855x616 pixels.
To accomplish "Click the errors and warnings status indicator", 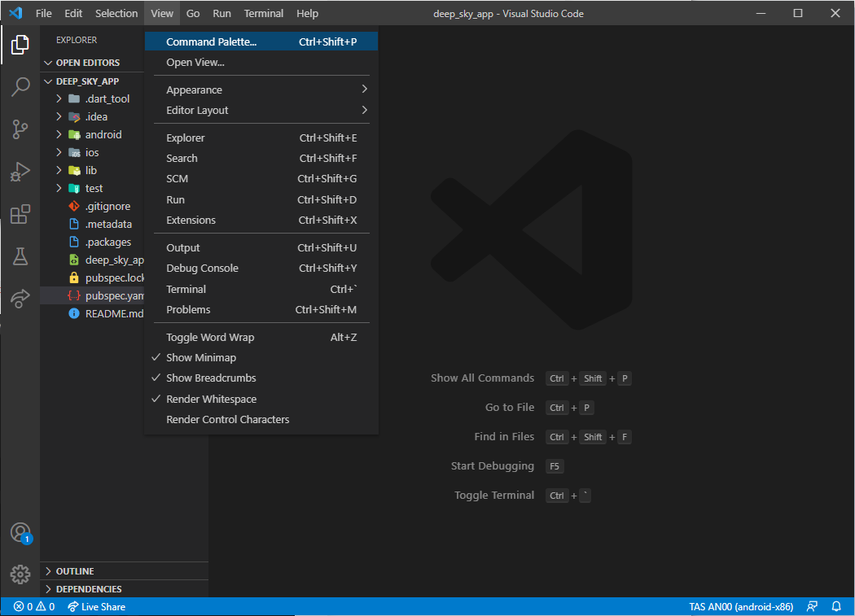I will pos(34,607).
